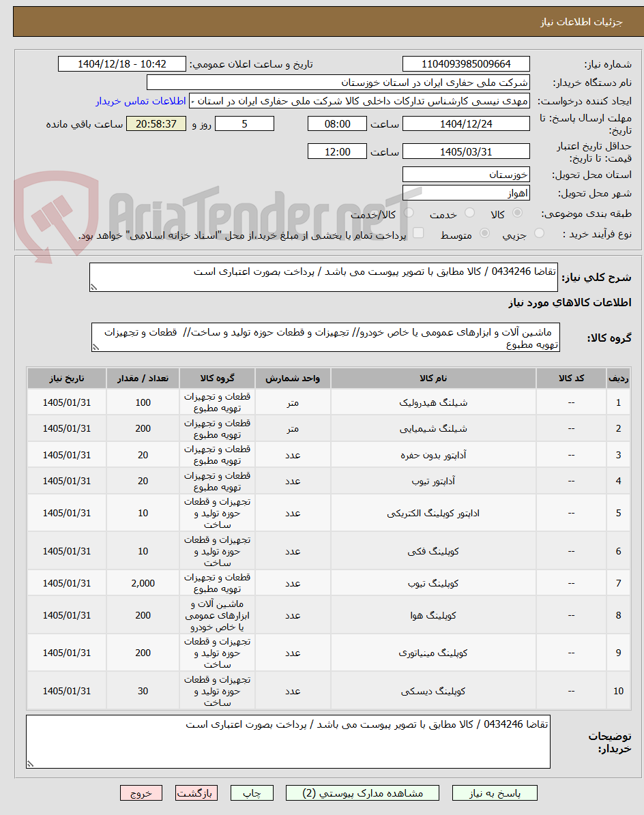This screenshot has width=644, height=815.
Task: Open مشاهده مدارک پیوستی (2) button
Action: tap(362, 792)
